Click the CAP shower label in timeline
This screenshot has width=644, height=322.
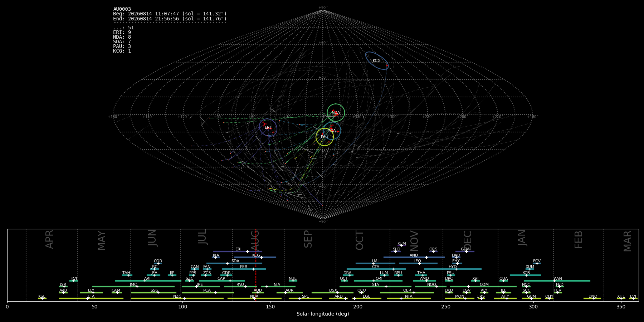pyautogui.click(x=221, y=279)
